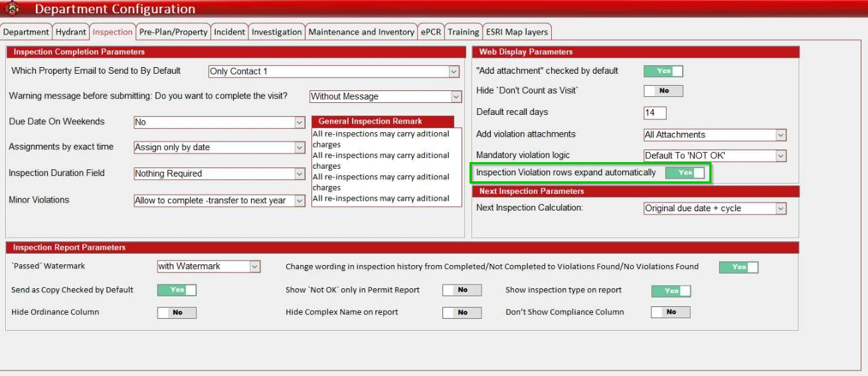
Task: Enable Hide Ordinance Column toggle
Action: tap(177, 312)
